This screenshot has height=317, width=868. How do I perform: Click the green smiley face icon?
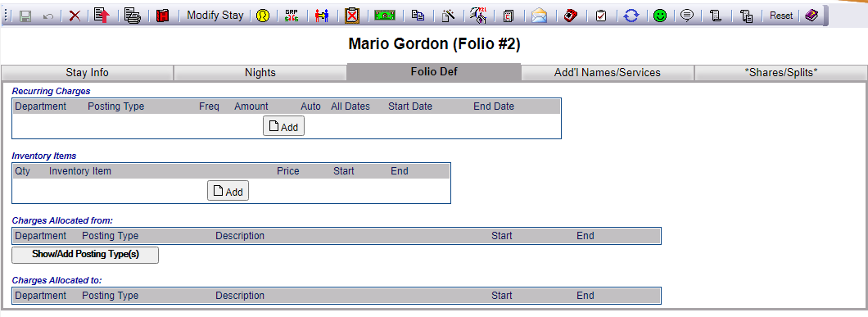pyautogui.click(x=659, y=16)
